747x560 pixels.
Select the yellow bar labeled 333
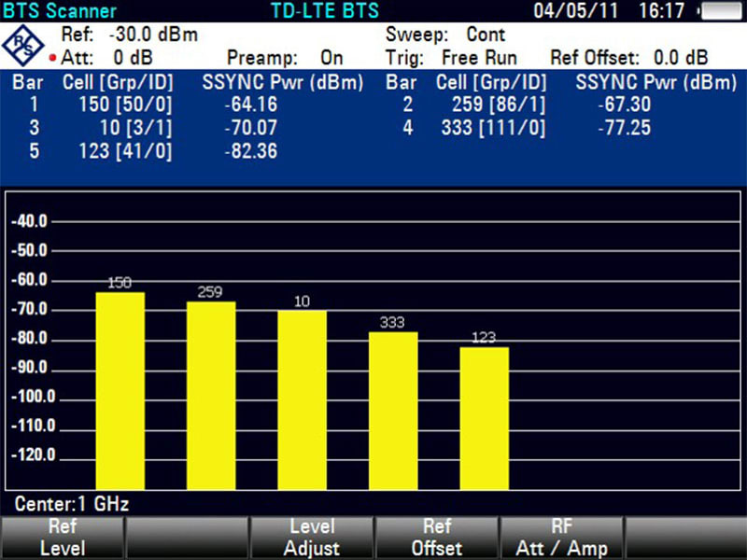point(393,411)
